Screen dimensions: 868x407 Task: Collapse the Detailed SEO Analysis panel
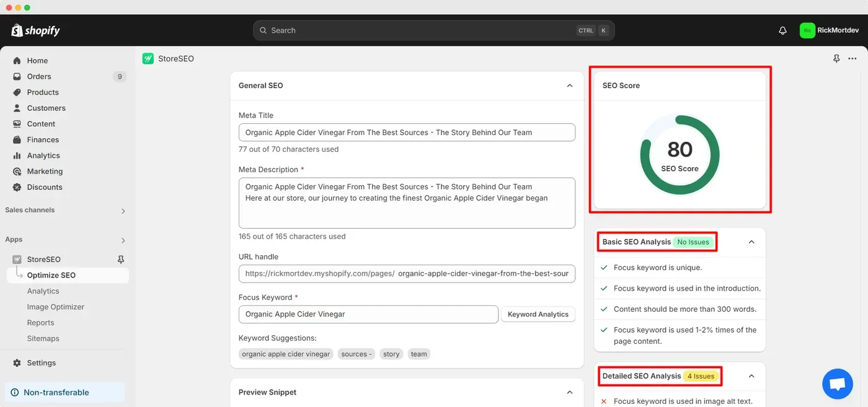point(751,376)
